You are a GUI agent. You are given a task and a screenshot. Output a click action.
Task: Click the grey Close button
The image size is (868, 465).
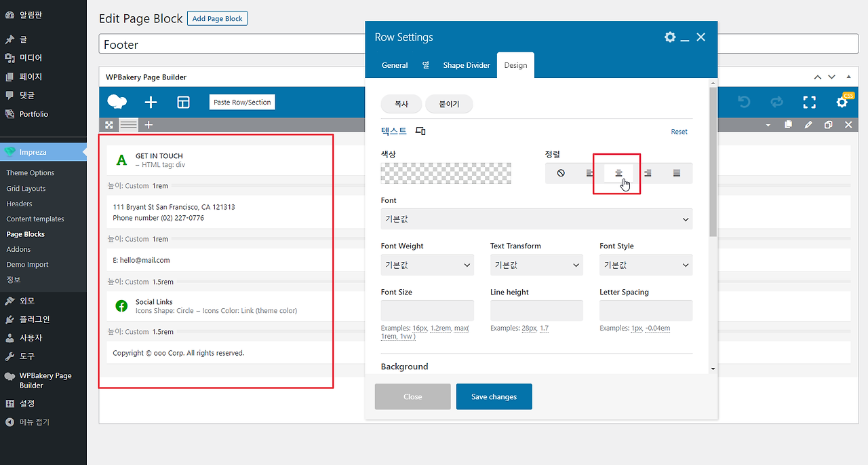point(412,396)
